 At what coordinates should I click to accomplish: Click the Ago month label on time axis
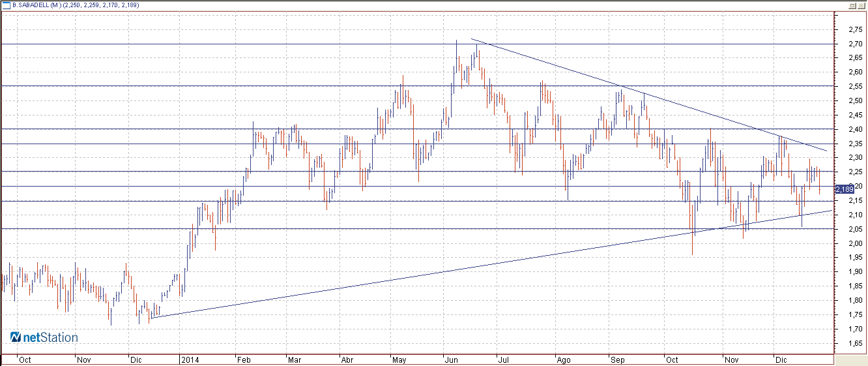tap(564, 359)
